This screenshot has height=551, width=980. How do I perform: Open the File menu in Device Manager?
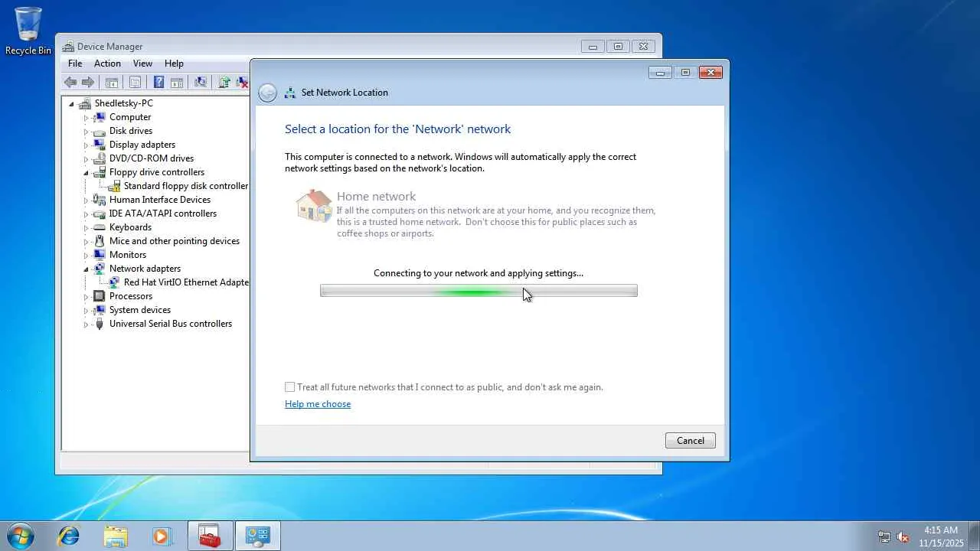click(x=75, y=64)
